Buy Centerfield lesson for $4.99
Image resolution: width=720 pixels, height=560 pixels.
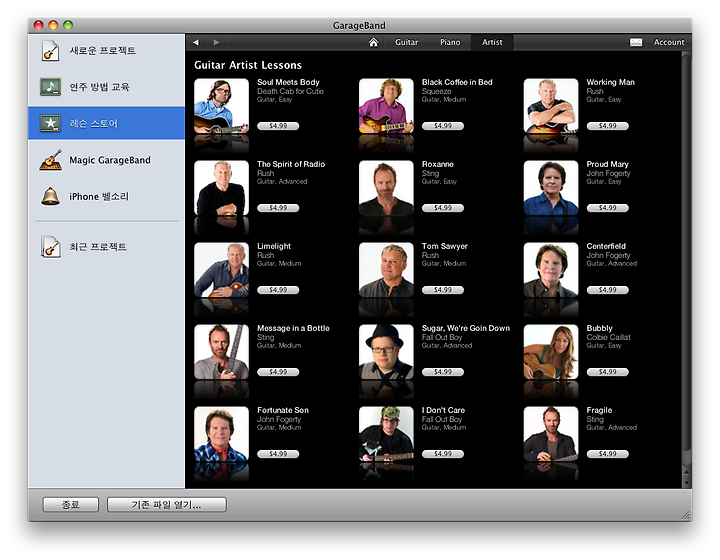608,290
